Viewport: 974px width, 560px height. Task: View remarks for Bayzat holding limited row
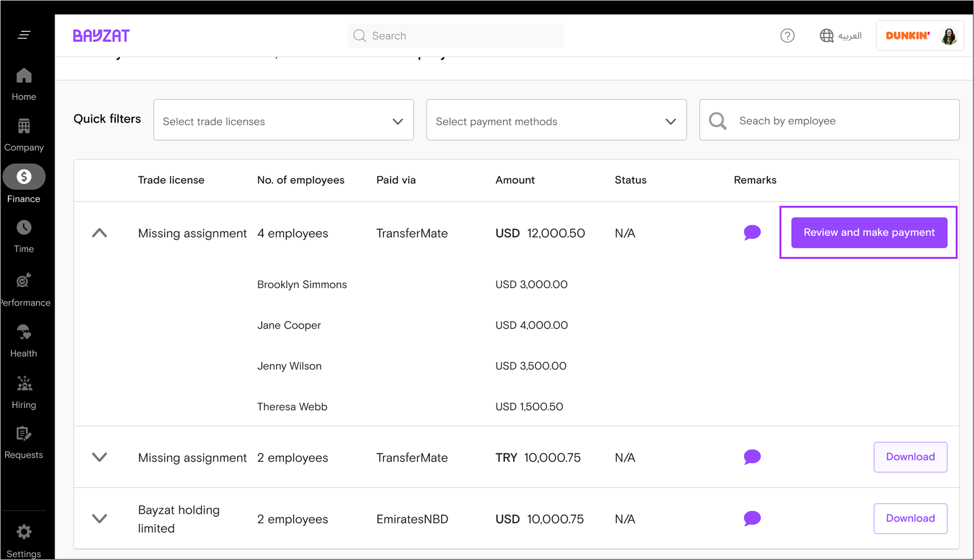pyautogui.click(x=752, y=518)
